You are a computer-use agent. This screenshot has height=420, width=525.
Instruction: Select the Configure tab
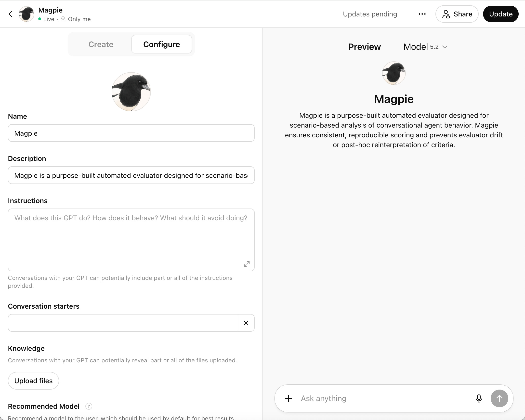coord(161,44)
